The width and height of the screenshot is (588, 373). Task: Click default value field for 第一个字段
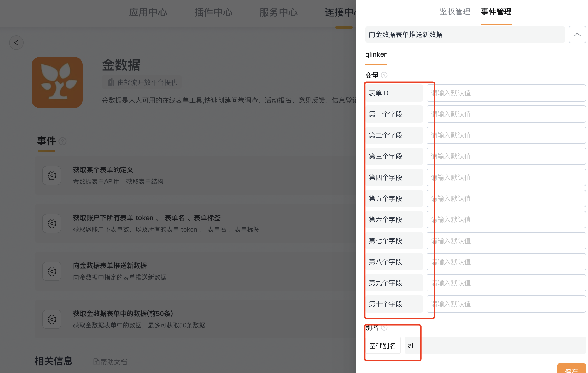coord(506,114)
